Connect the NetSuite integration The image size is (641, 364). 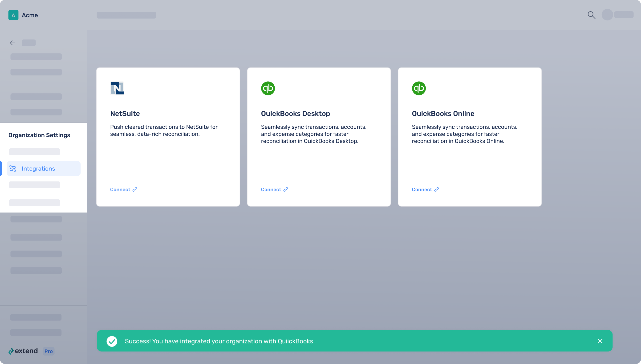point(120,189)
